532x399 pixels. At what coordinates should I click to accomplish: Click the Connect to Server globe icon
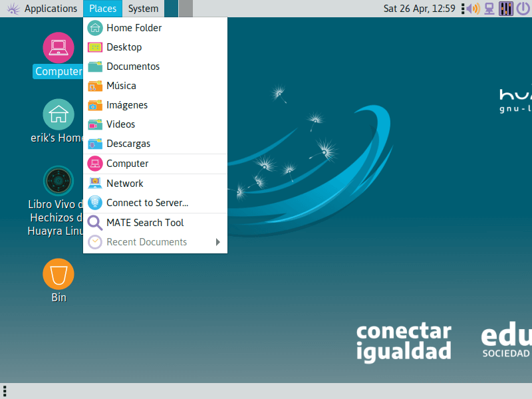(x=95, y=203)
